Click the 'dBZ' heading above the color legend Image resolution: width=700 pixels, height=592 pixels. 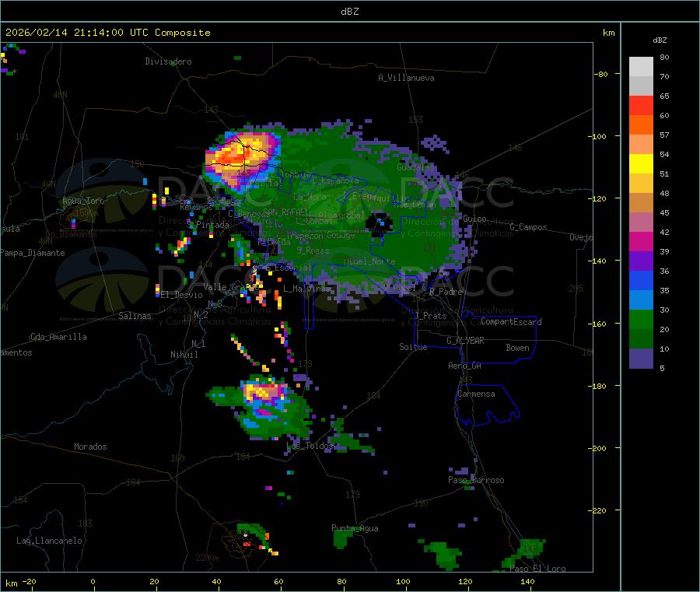coord(660,40)
